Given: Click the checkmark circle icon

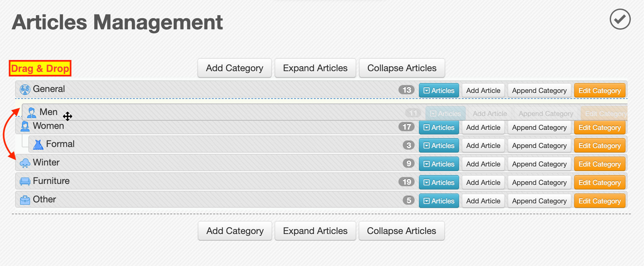Looking at the screenshot, I should 620,19.
